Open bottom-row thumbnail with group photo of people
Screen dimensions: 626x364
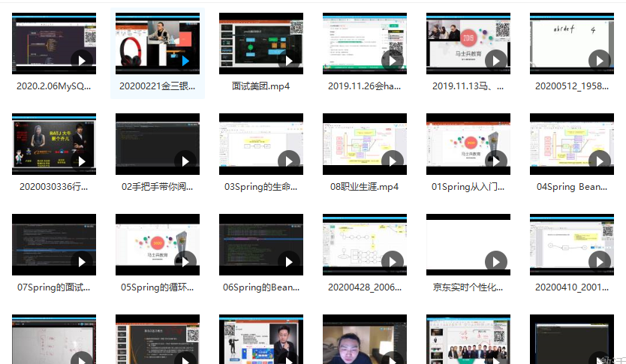tap(468, 339)
